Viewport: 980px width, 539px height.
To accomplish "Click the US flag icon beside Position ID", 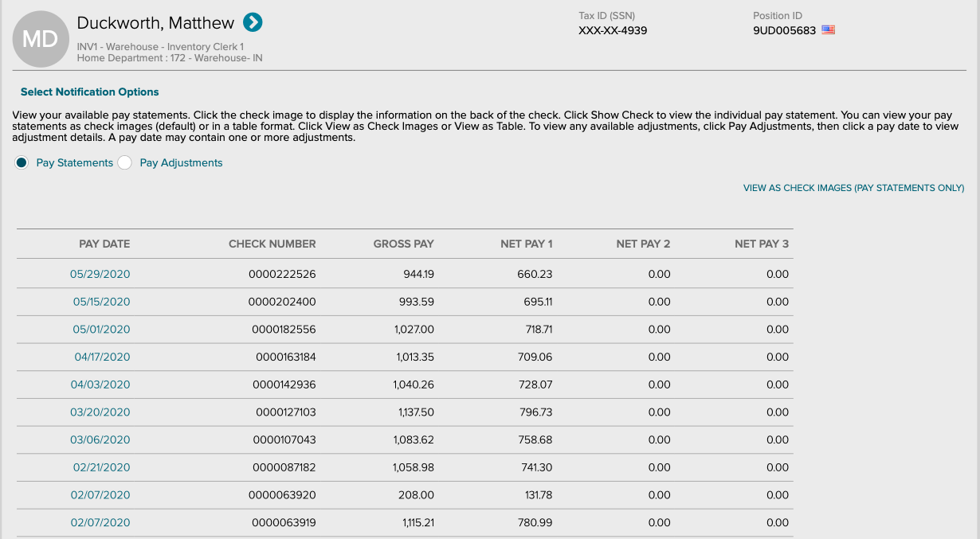I will point(828,30).
